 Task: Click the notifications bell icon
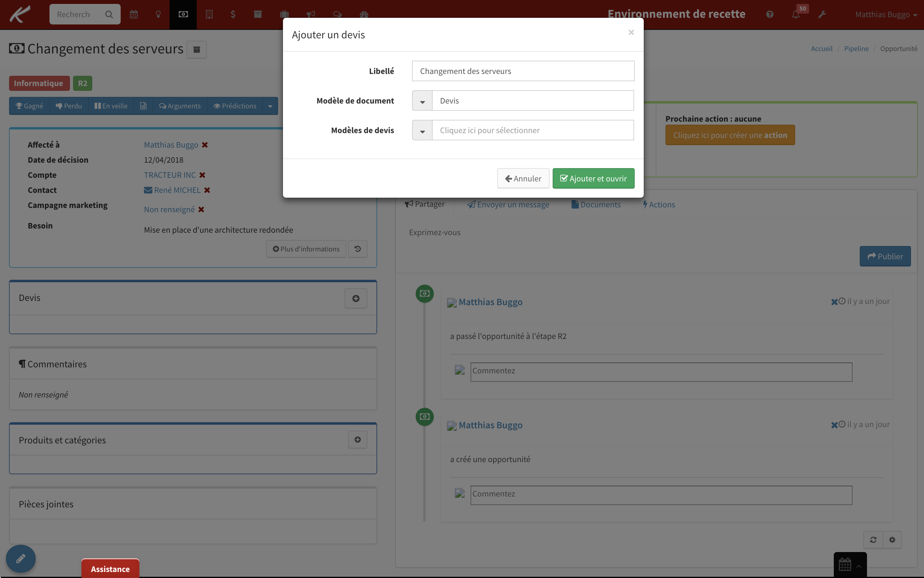click(x=796, y=14)
